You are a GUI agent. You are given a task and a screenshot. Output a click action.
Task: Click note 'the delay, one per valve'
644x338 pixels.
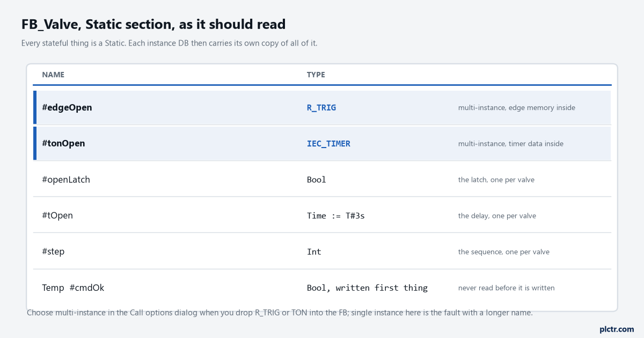tap(497, 216)
